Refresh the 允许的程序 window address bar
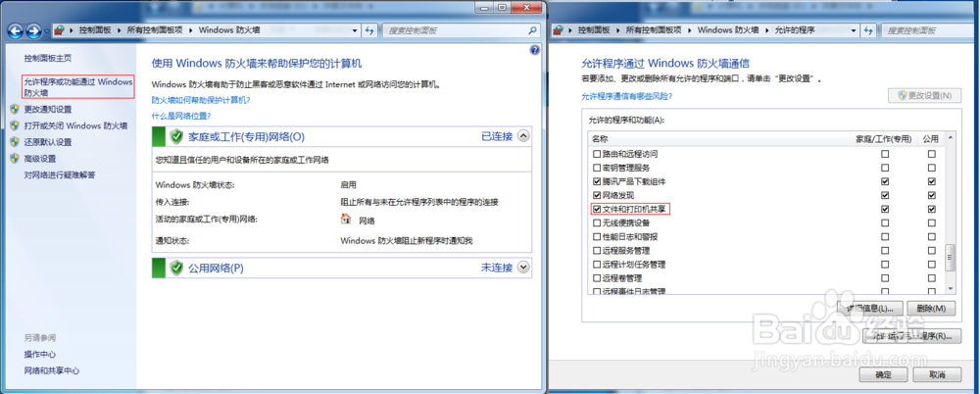The height and width of the screenshot is (394, 980). 867,30
